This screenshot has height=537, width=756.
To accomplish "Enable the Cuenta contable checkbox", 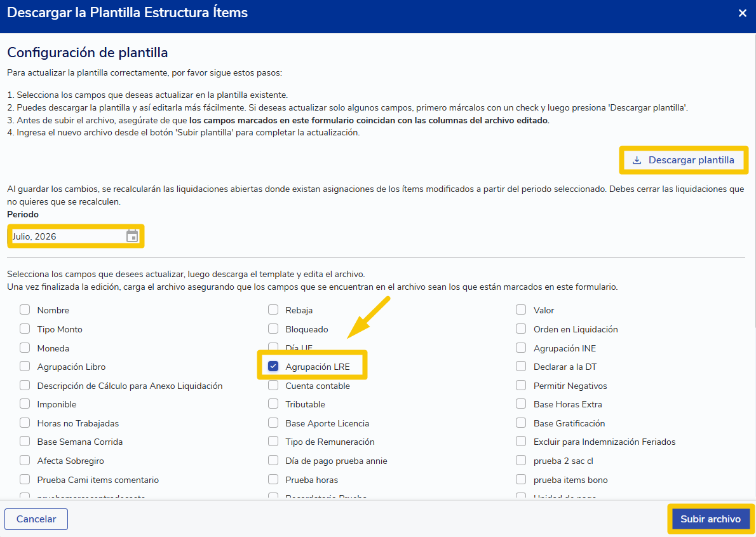I will 273,385.
